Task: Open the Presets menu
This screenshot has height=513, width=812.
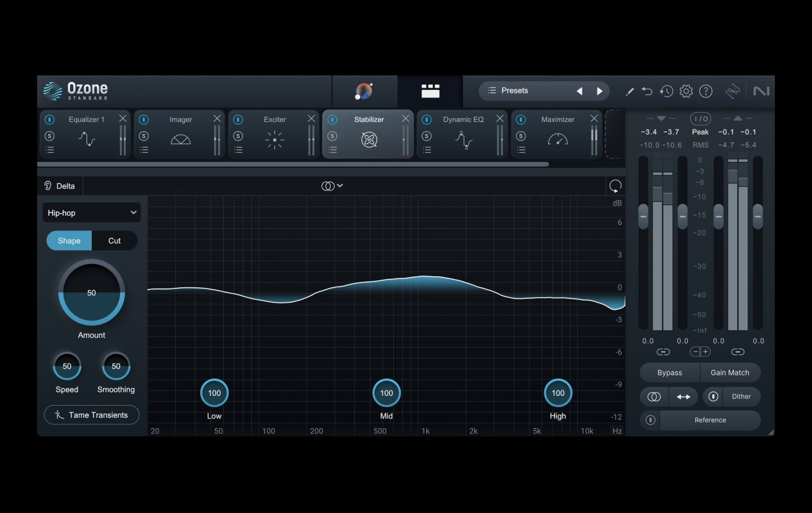Action: [508, 91]
